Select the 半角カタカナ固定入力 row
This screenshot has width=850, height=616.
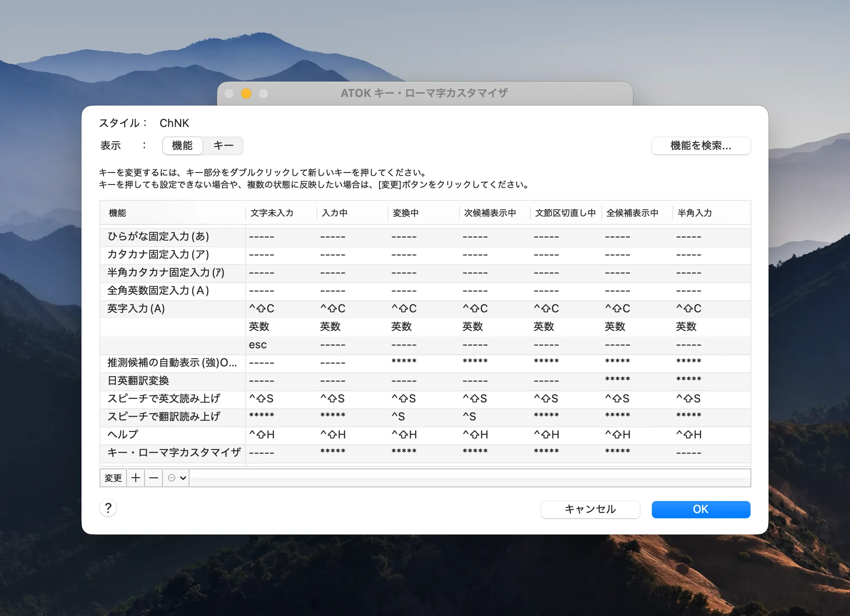[x=425, y=273]
